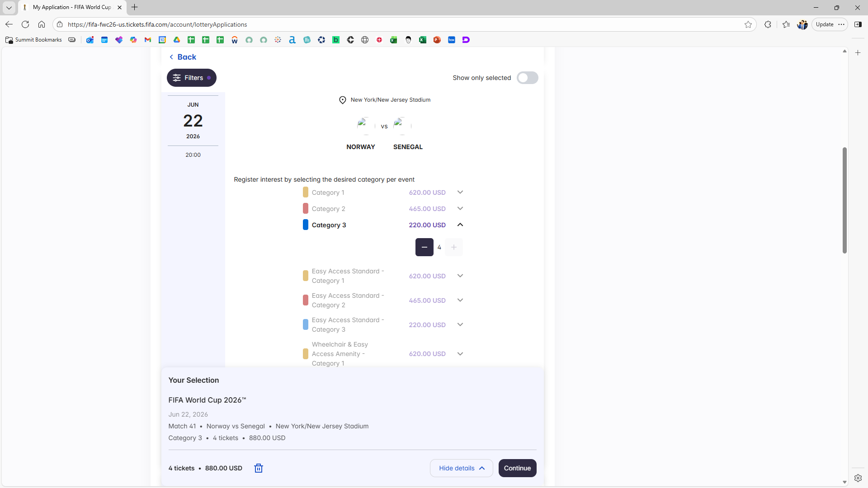Open the Summit Bookmarks folder

(33, 40)
